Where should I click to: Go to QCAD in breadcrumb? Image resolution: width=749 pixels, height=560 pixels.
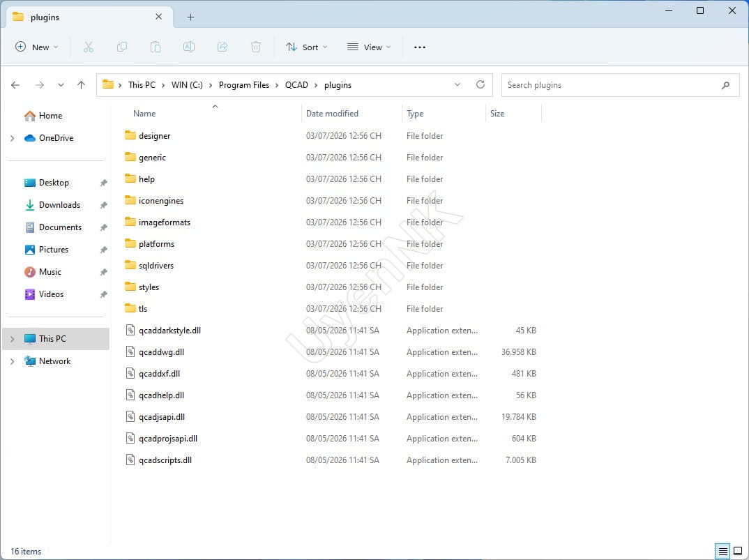pos(296,85)
